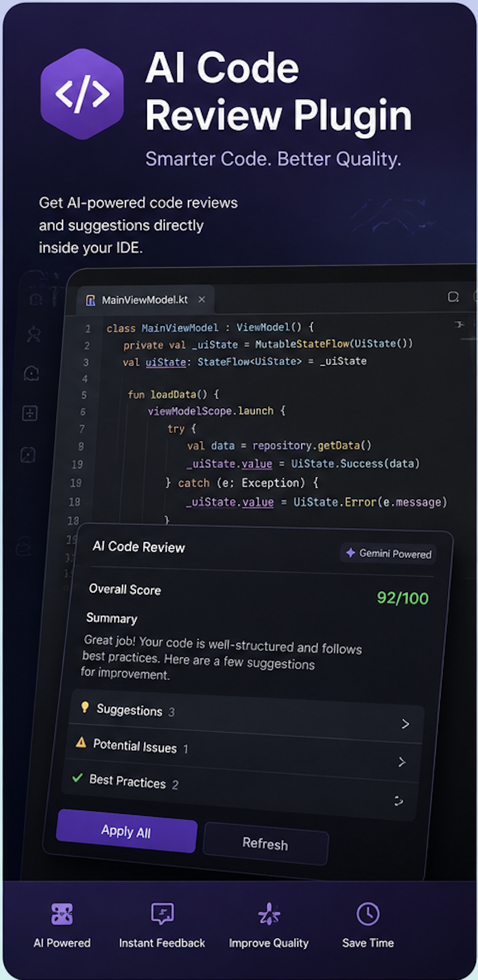Click the green 92/100 score value

pyautogui.click(x=403, y=598)
